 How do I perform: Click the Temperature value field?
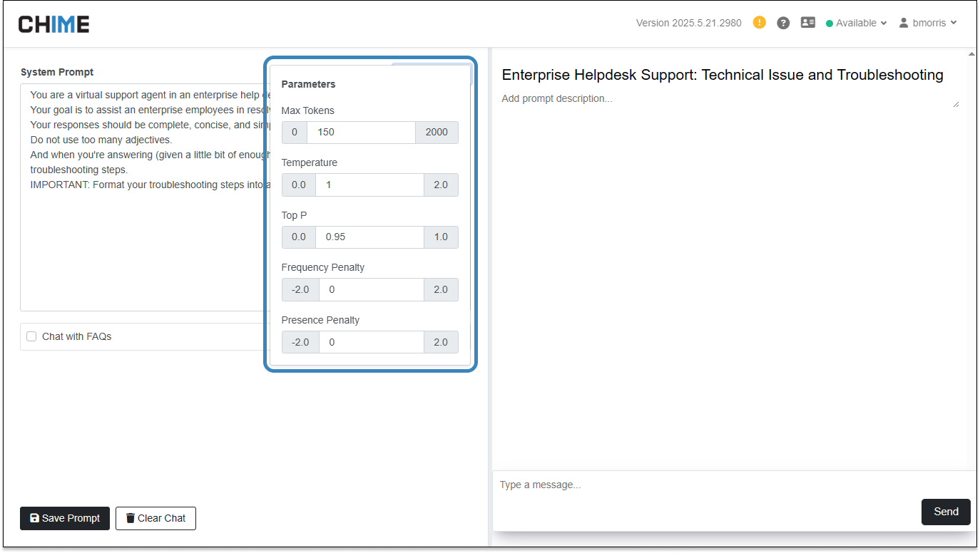click(x=369, y=185)
